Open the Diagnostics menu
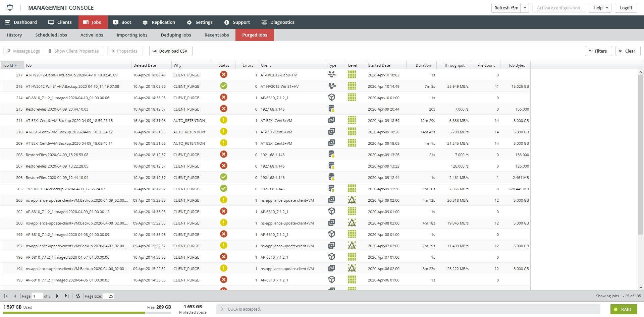Screen dimensions: 644x317 278,22
